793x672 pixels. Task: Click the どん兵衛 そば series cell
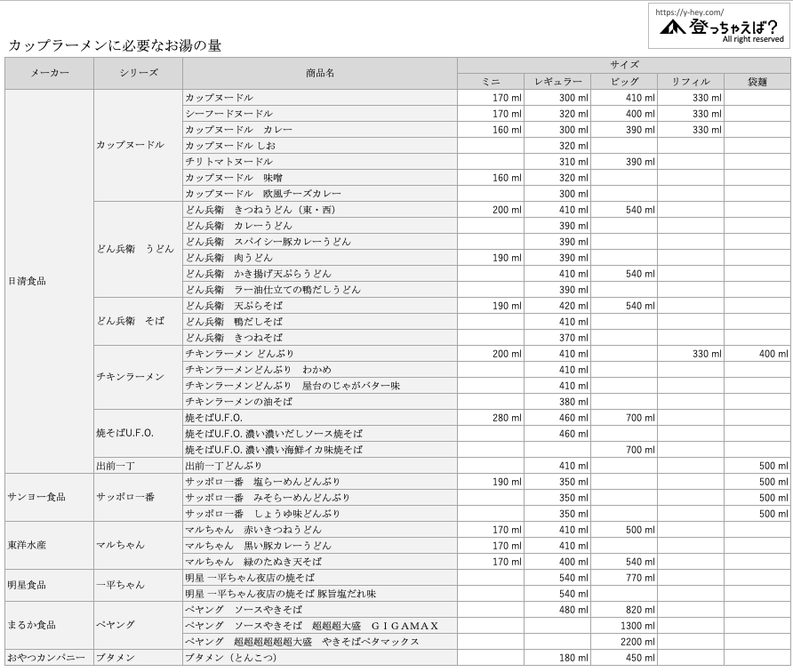tap(139, 322)
